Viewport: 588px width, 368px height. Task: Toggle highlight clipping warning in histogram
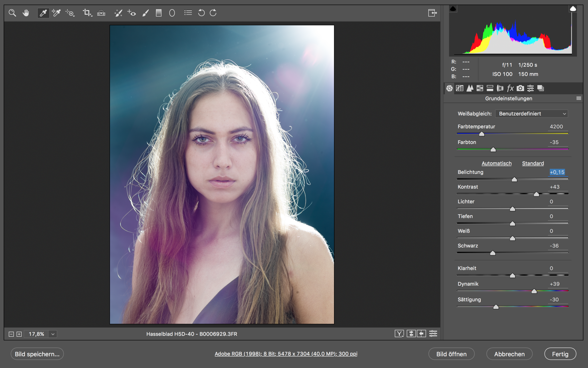[x=573, y=9]
